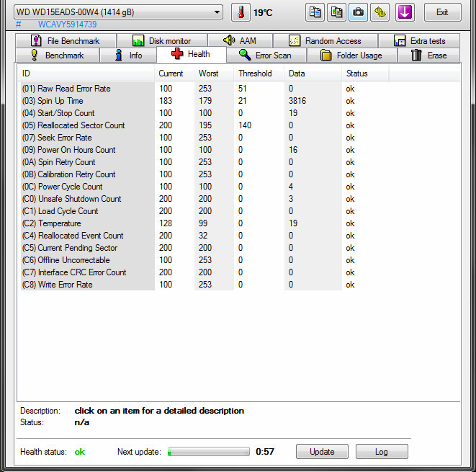Click the 3816 data value for Spin Up Time
This screenshot has width=476, height=472.
297,101
